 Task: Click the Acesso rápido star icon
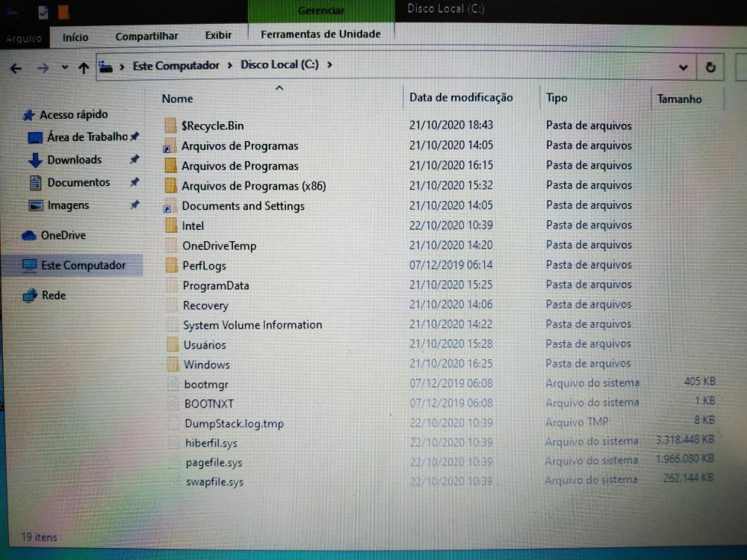[x=28, y=115]
